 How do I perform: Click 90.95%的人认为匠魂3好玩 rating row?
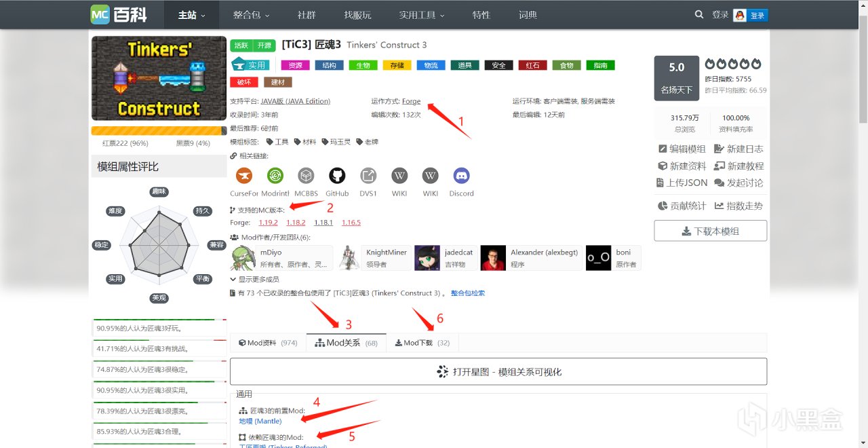pos(160,328)
